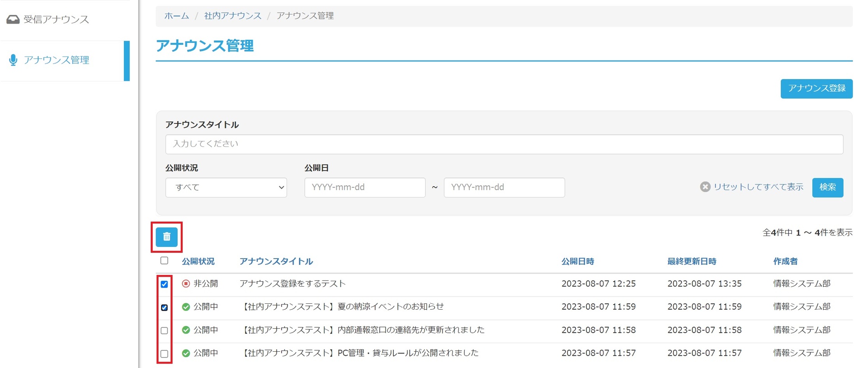Open 受信アナウンス in the sidebar
The image size is (868, 368).
[x=56, y=19]
